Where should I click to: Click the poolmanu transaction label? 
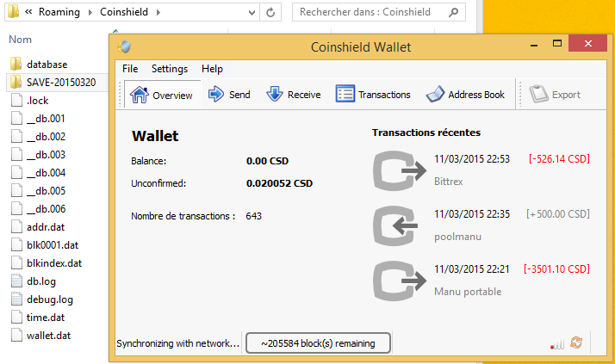457,237
